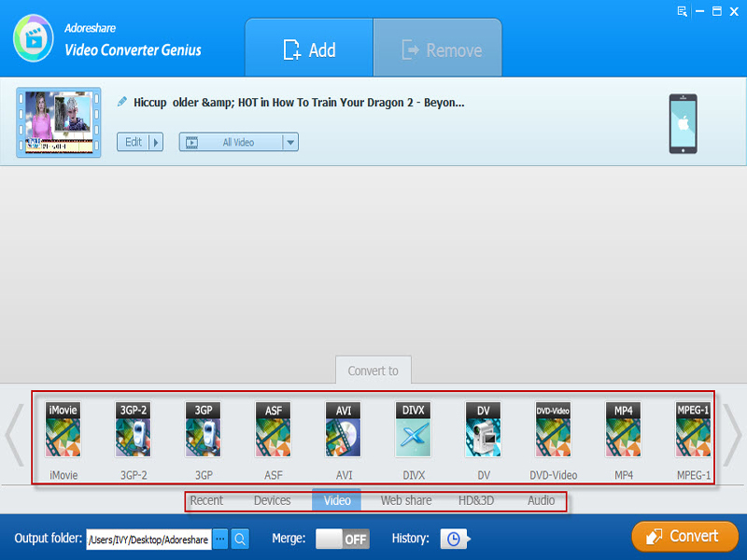Open the iPhone device profile icon

683,124
